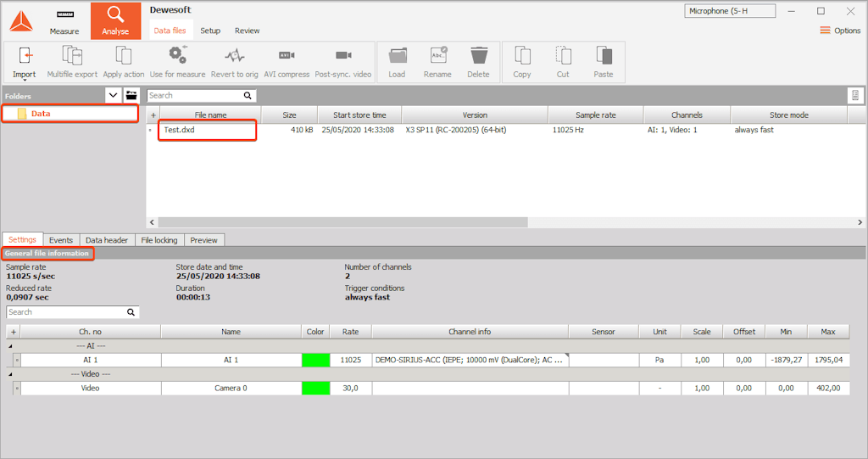The image size is (868, 459).
Task: Click the browse folder icon
Action: pos(131,95)
